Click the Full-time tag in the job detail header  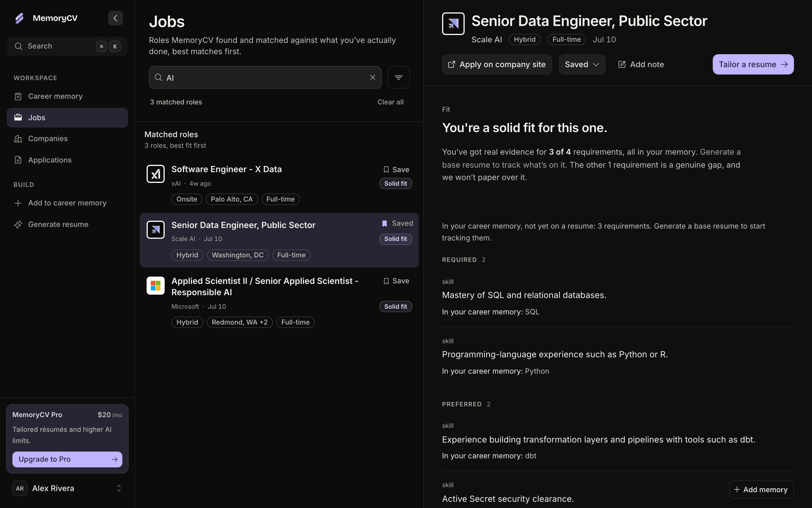[566, 40]
